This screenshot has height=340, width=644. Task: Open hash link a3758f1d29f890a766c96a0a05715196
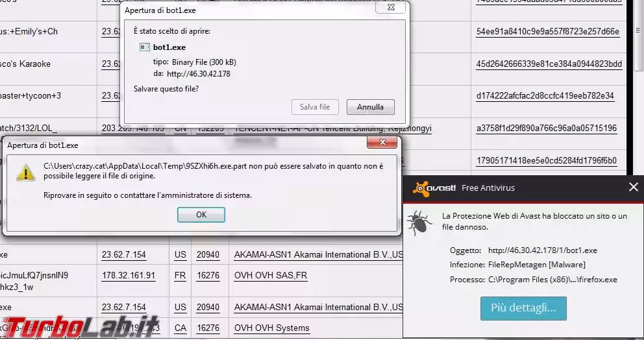click(546, 128)
